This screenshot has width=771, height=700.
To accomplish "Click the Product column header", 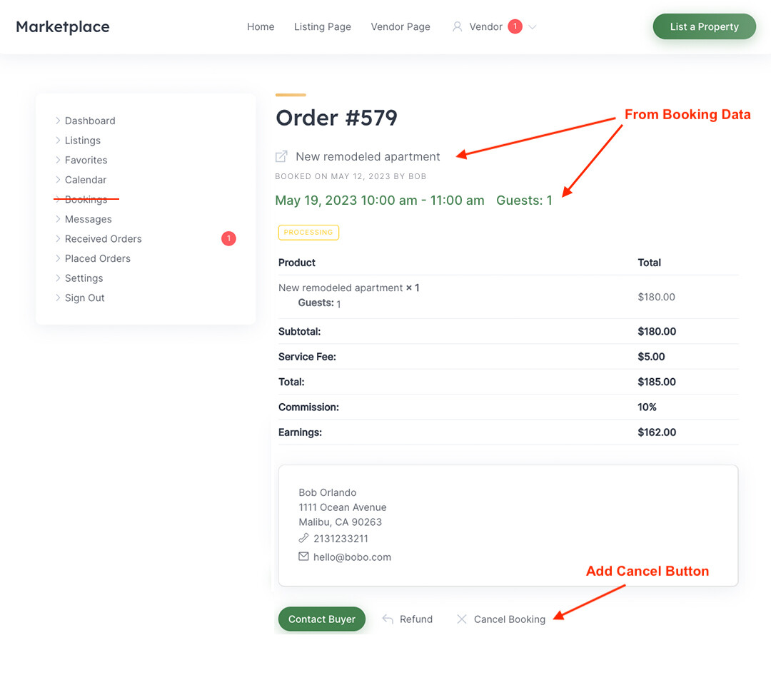I will coord(297,263).
